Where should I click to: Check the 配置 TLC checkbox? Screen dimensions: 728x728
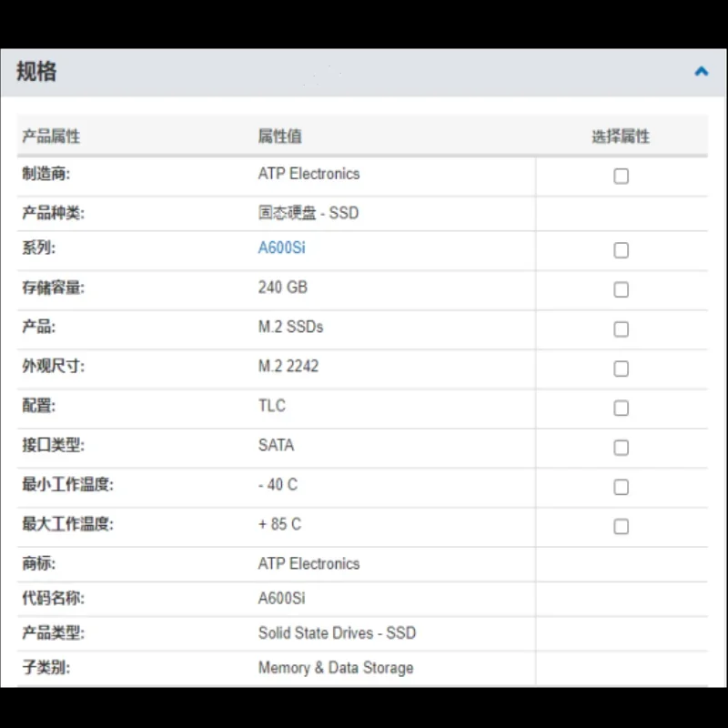(x=621, y=408)
